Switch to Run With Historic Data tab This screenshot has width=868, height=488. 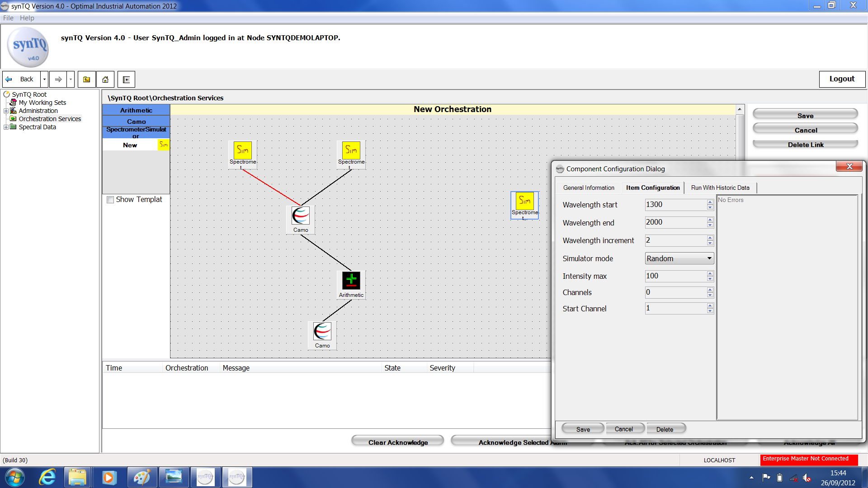click(720, 188)
